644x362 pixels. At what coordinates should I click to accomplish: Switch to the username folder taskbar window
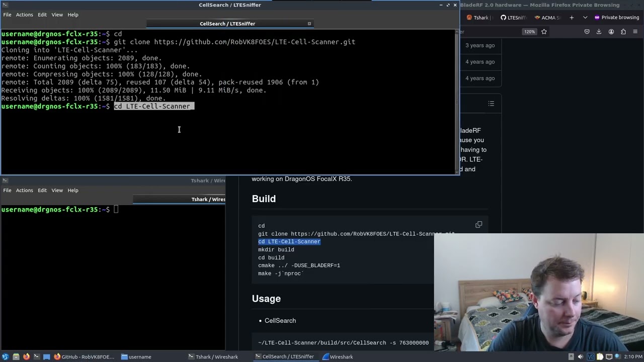(136, 357)
